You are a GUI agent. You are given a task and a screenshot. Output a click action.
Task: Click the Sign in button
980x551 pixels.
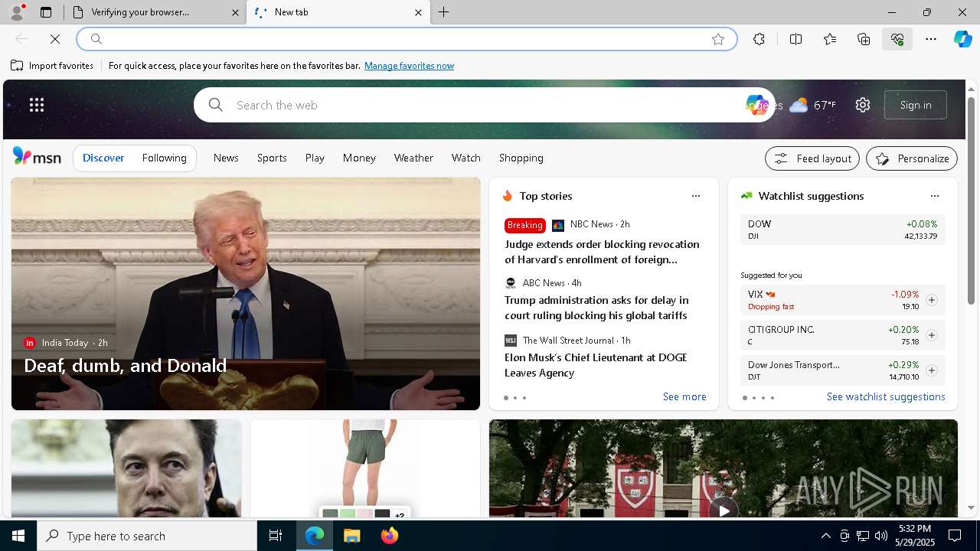click(x=916, y=105)
